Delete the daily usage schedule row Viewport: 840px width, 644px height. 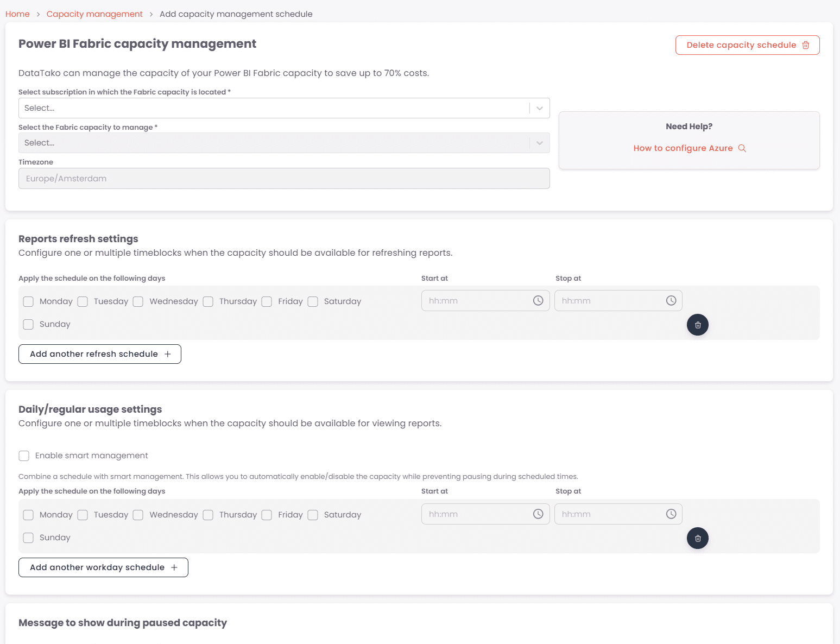pos(698,538)
